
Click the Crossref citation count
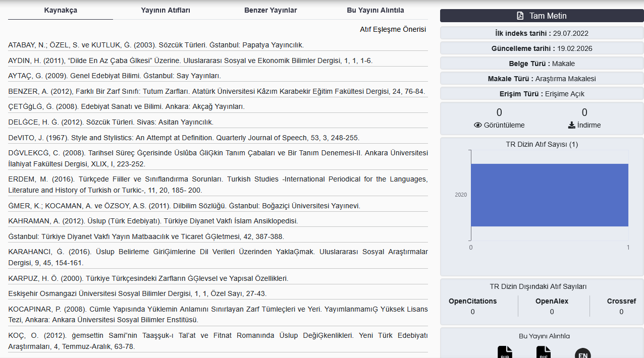click(x=621, y=312)
